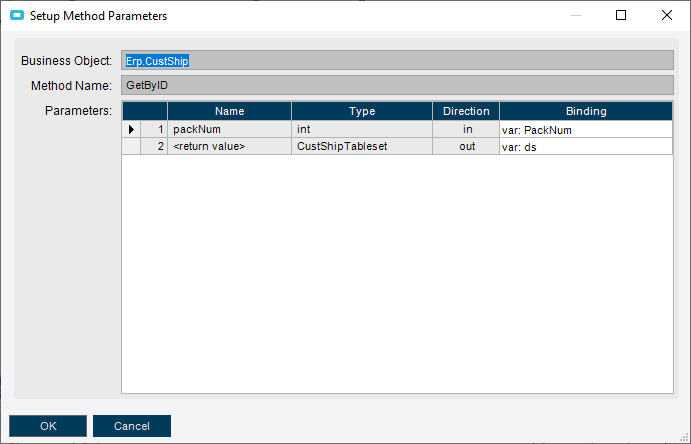The height and width of the screenshot is (444, 691).
Task: Click the OK button
Action: [x=48, y=426]
